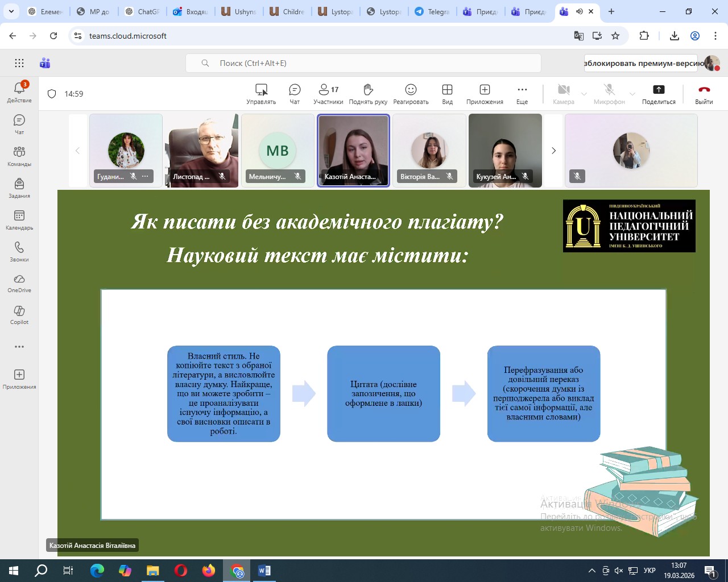Image resolution: width=728 pixels, height=582 pixels.
Task: Click the Share (Поделиться) button
Action: [x=659, y=94]
